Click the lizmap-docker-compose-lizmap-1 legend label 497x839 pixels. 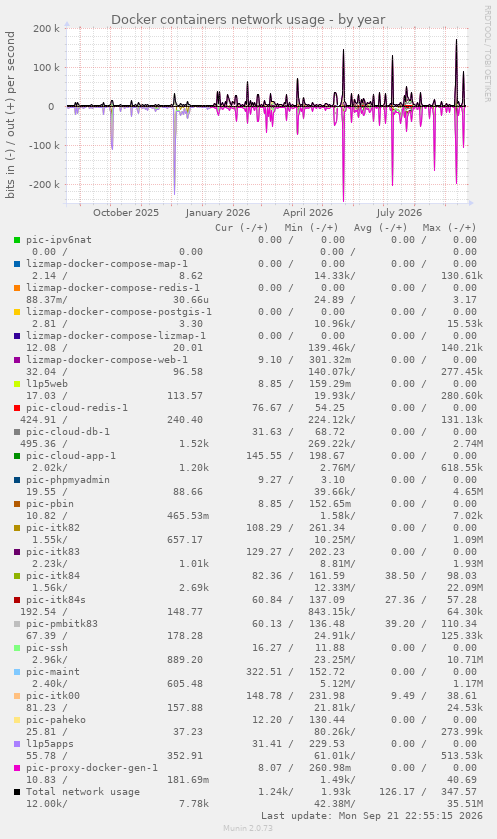tap(116, 336)
